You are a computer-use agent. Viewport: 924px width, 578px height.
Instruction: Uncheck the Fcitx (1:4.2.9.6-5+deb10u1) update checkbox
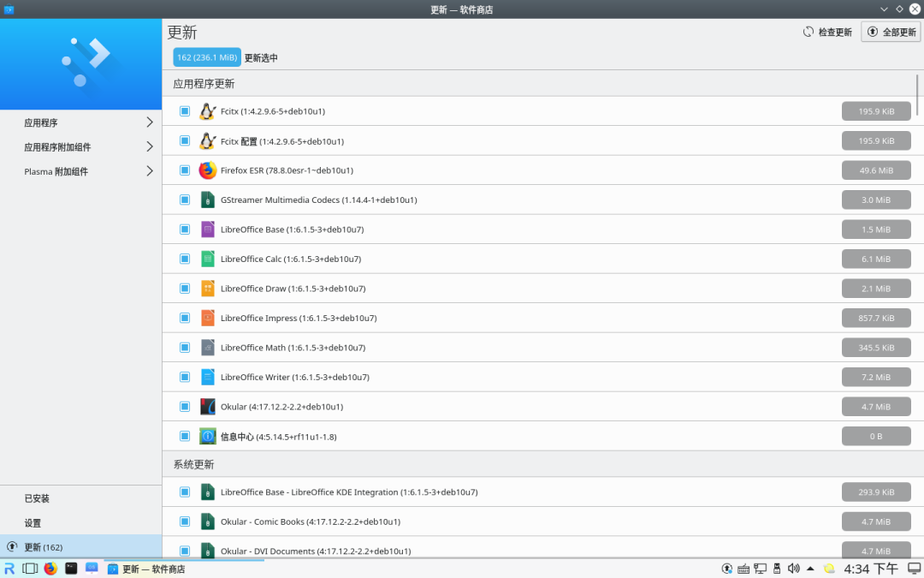point(185,110)
